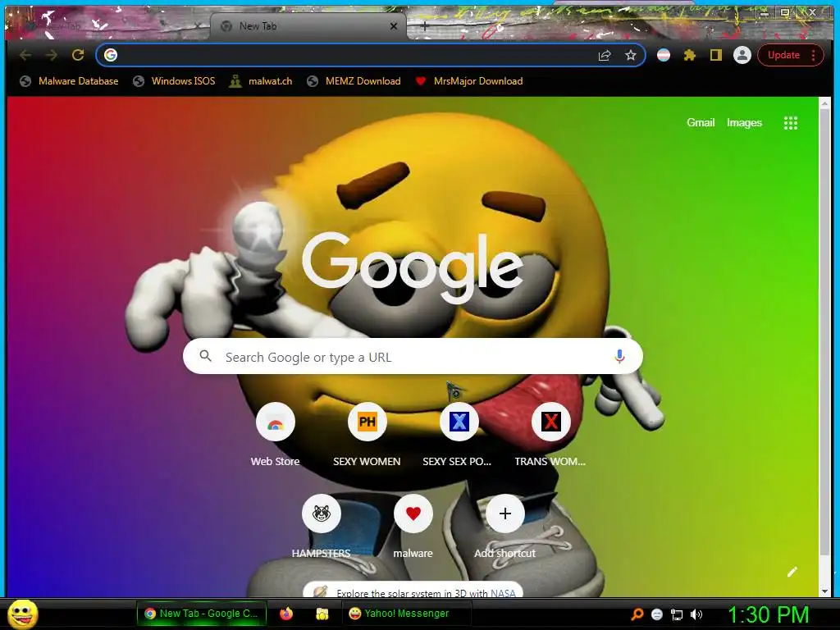The width and height of the screenshot is (840, 630).
Task: Toggle the browser side panel icon
Action: (715, 55)
